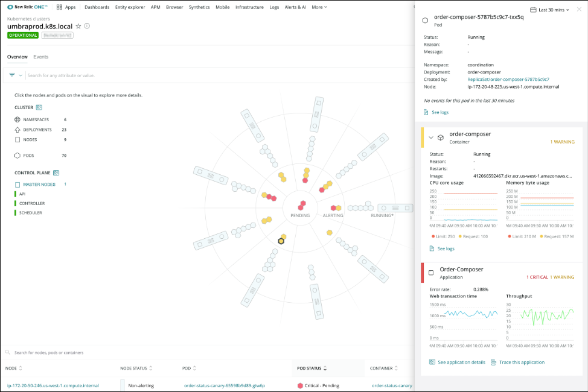
Task: Close the pod details side panel
Action: coord(580,10)
